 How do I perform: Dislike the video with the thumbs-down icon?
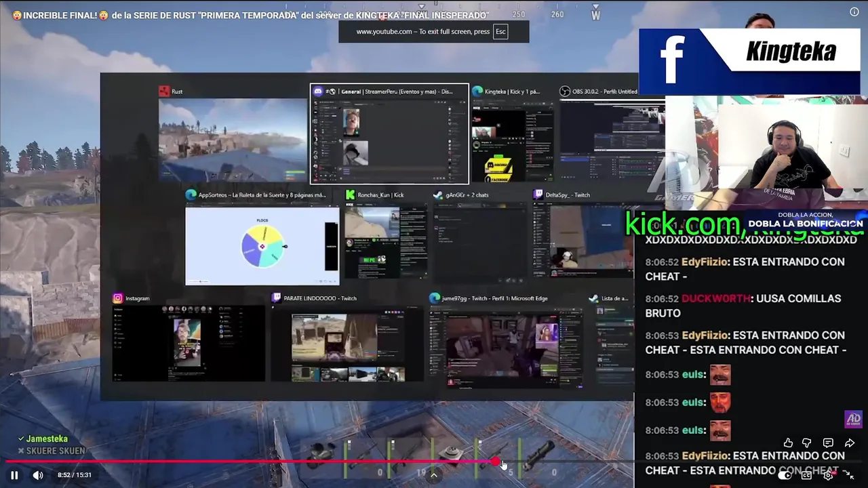click(807, 443)
